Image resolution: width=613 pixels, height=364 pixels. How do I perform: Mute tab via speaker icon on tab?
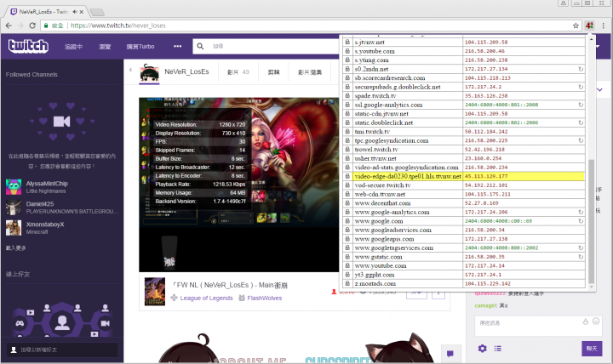[x=74, y=12]
